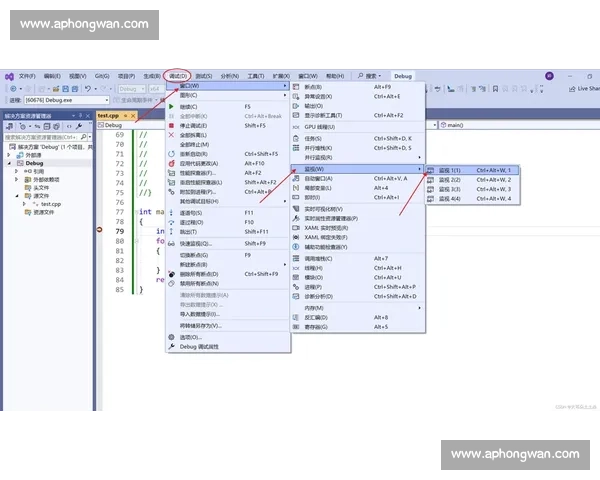Screen dimensions: 600x480
Task: Click the Debug solution name button in title bar
Action: coord(403,76)
